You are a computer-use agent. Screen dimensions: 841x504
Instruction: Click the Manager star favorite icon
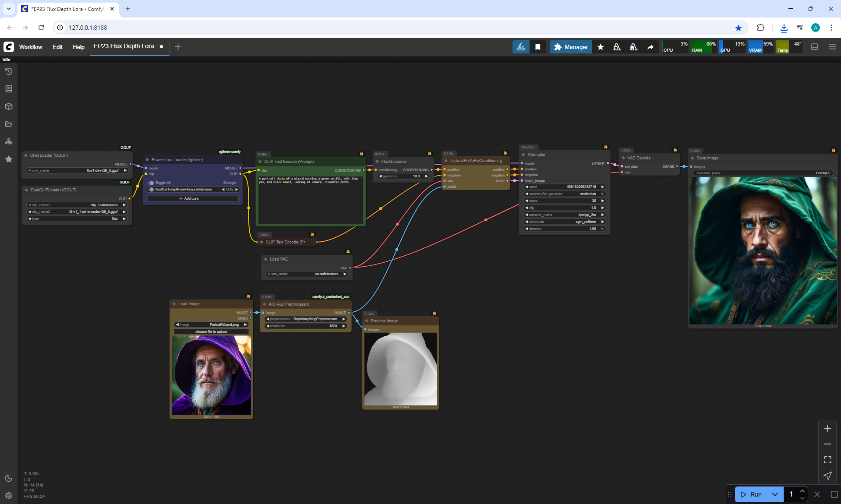point(601,47)
